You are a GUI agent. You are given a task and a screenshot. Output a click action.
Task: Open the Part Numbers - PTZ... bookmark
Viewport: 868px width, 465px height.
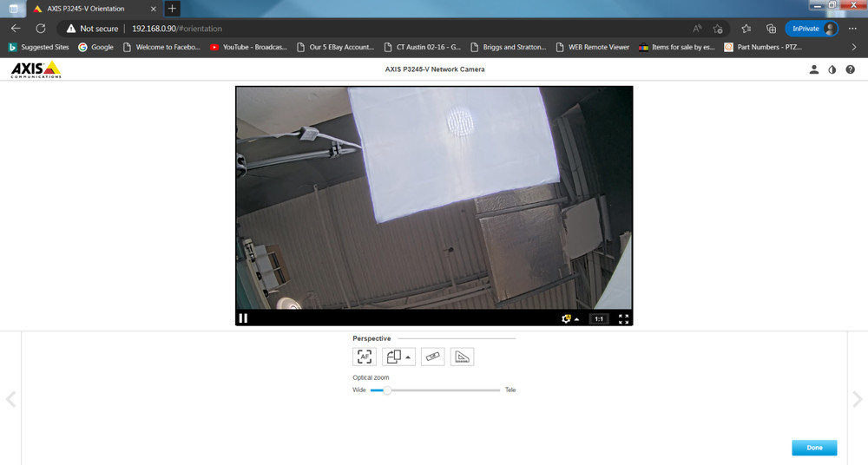click(x=763, y=47)
